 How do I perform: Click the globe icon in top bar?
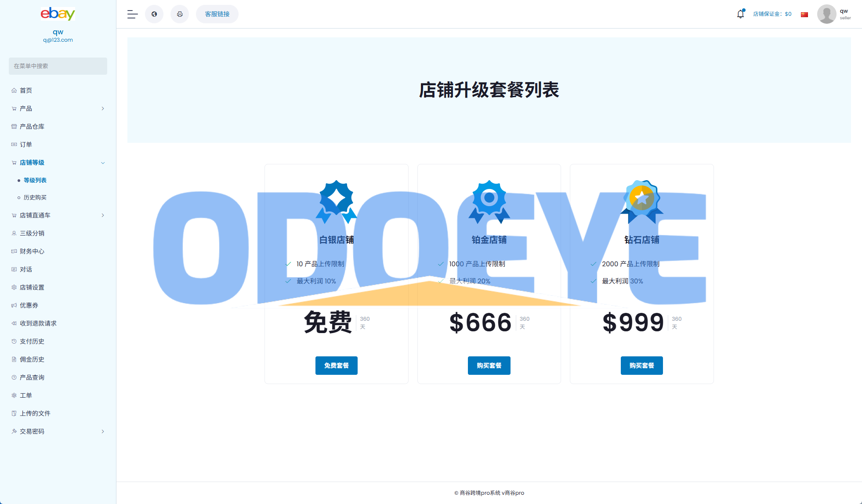tap(154, 14)
